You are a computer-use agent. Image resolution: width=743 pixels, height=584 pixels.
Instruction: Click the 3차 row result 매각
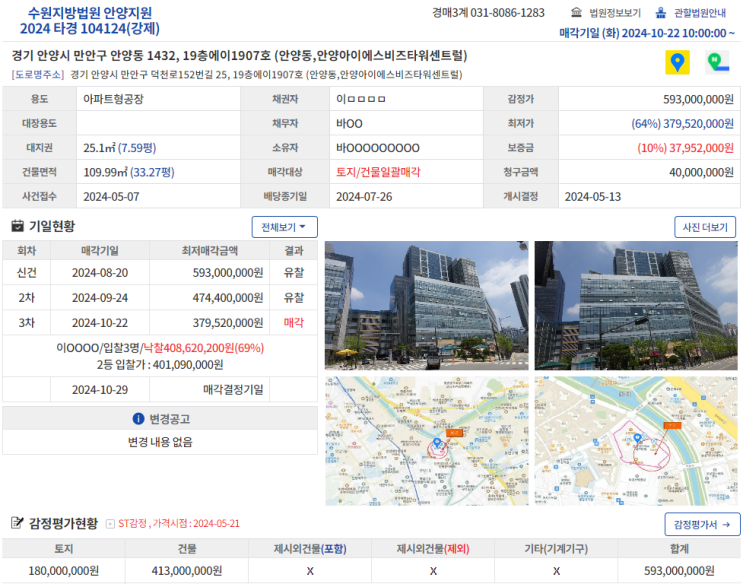point(294,323)
